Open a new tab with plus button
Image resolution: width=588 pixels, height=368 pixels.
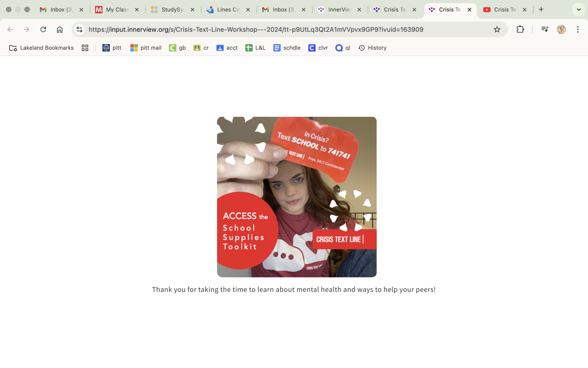pos(541,9)
